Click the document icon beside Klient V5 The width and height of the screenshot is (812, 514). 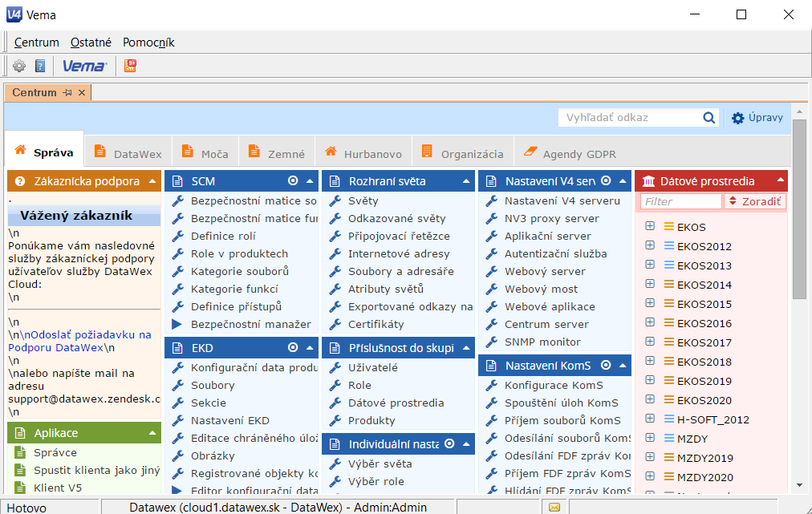pyautogui.click(x=20, y=488)
